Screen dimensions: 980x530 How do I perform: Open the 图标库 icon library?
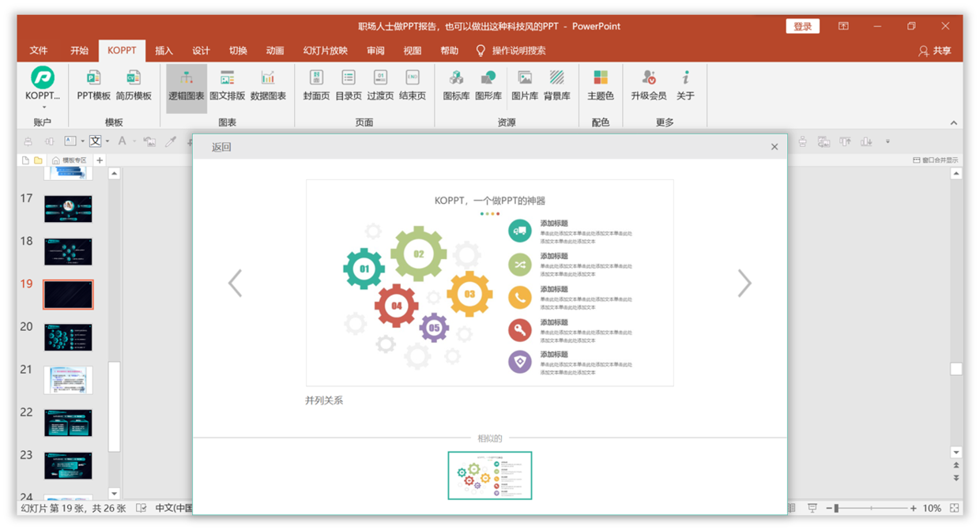point(456,85)
